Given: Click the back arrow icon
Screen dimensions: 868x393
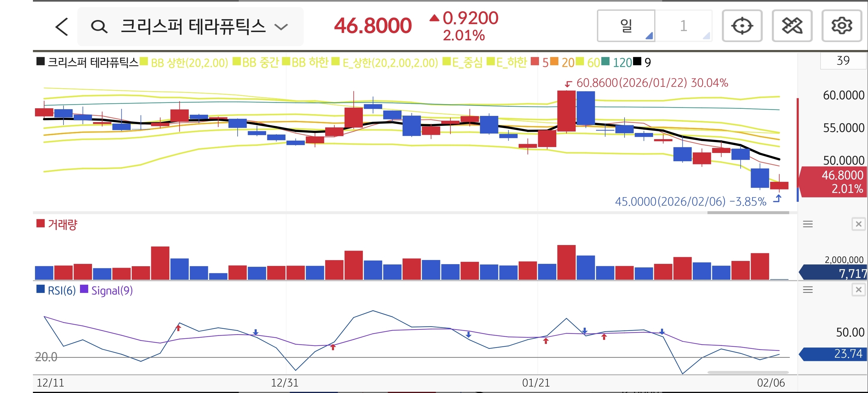Looking at the screenshot, I should pos(62,27).
